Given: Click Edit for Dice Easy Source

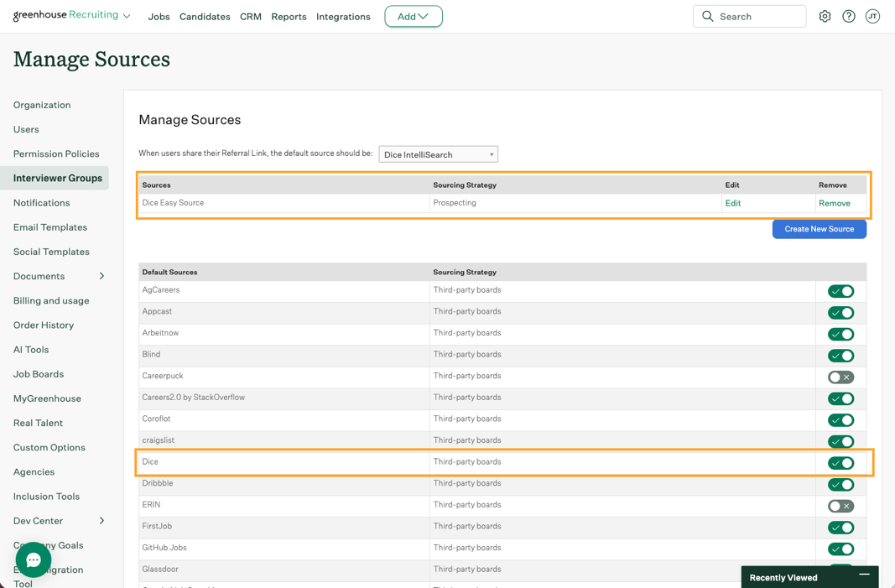Looking at the screenshot, I should pos(733,203).
